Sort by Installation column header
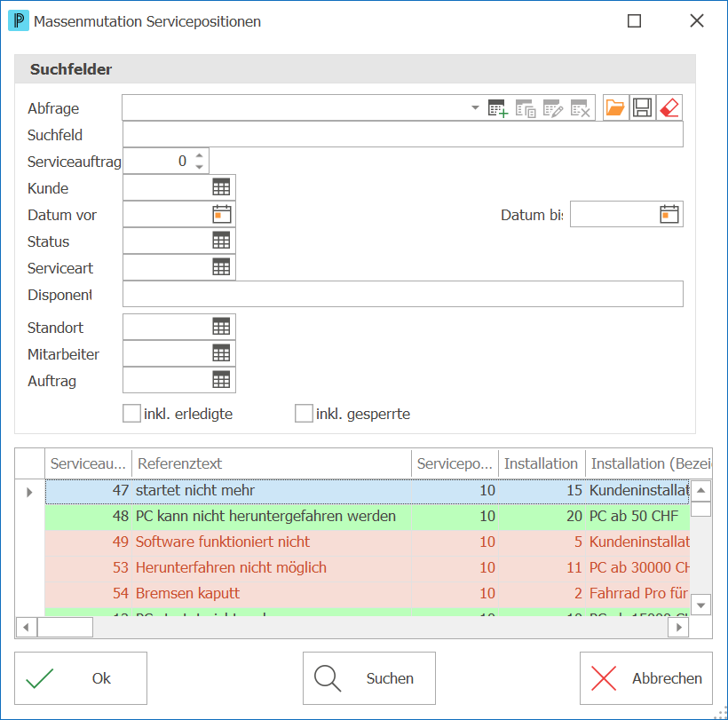728x720 pixels. (x=542, y=463)
